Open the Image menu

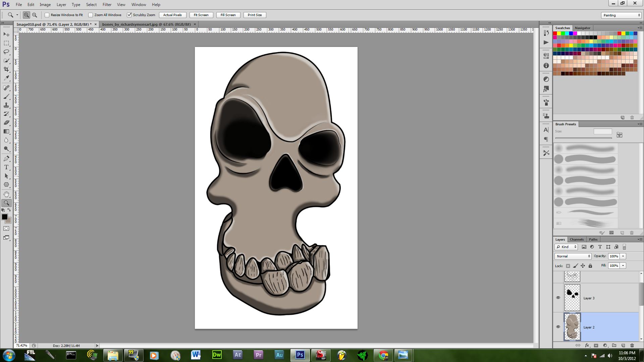(45, 5)
